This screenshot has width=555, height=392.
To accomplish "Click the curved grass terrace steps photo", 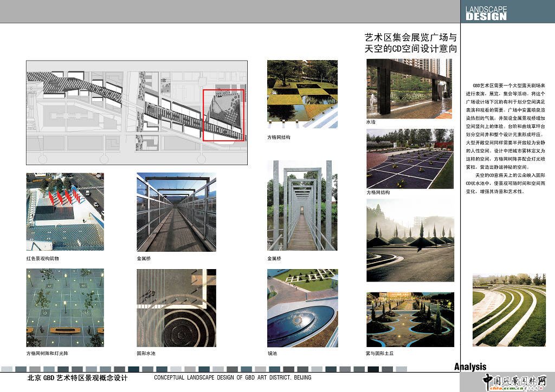I will pos(509,310).
